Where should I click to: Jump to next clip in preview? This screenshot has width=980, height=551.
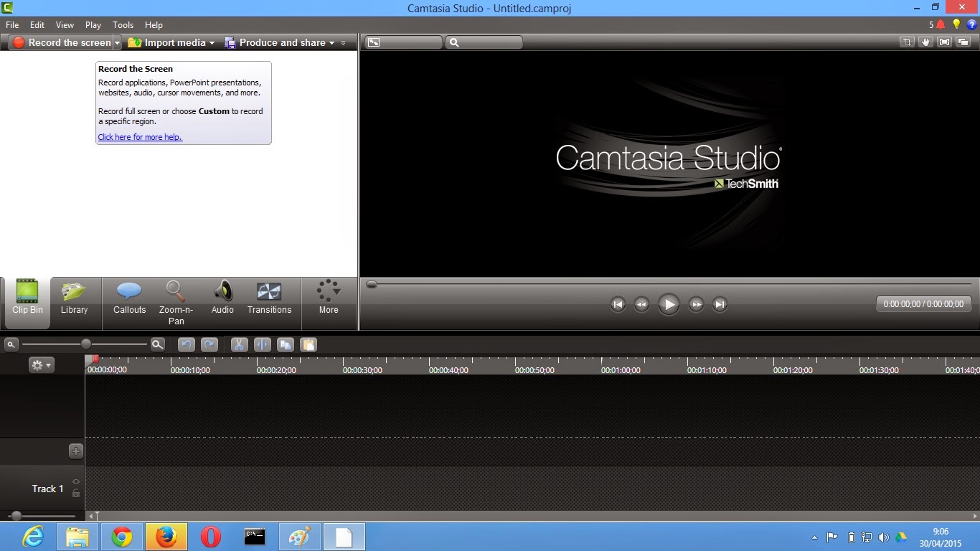coord(720,305)
